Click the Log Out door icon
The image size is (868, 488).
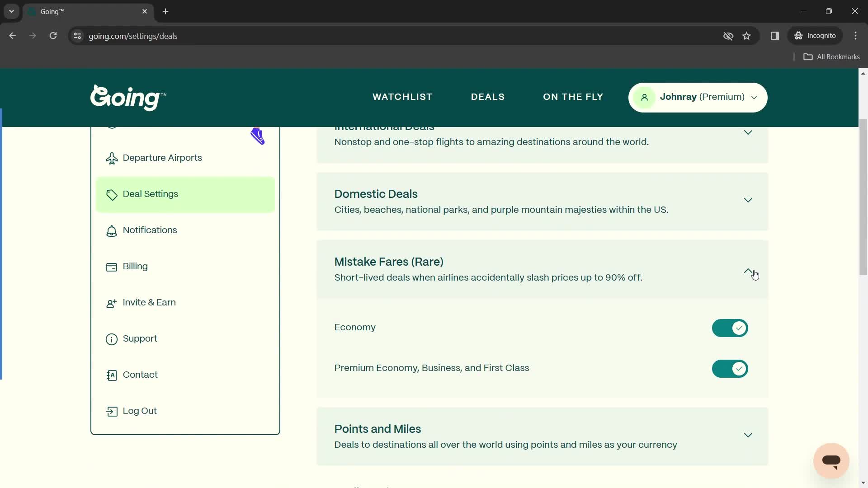[x=112, y=411]
